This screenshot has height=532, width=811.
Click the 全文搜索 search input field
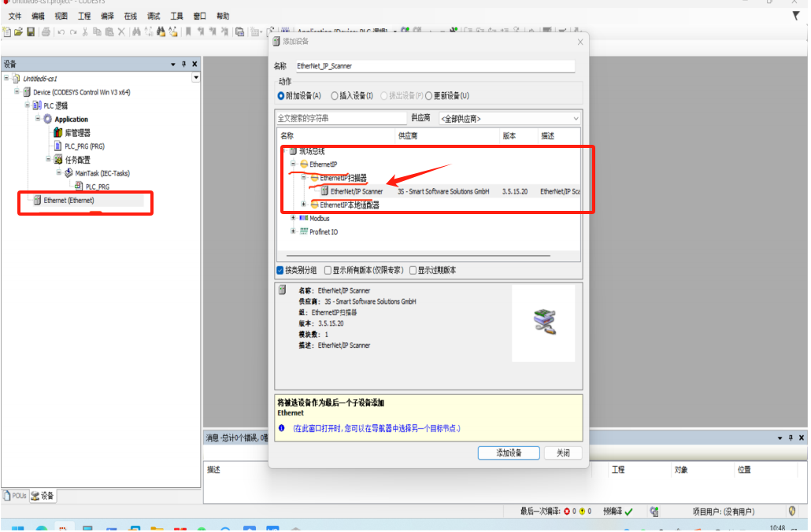pos(340,118)
